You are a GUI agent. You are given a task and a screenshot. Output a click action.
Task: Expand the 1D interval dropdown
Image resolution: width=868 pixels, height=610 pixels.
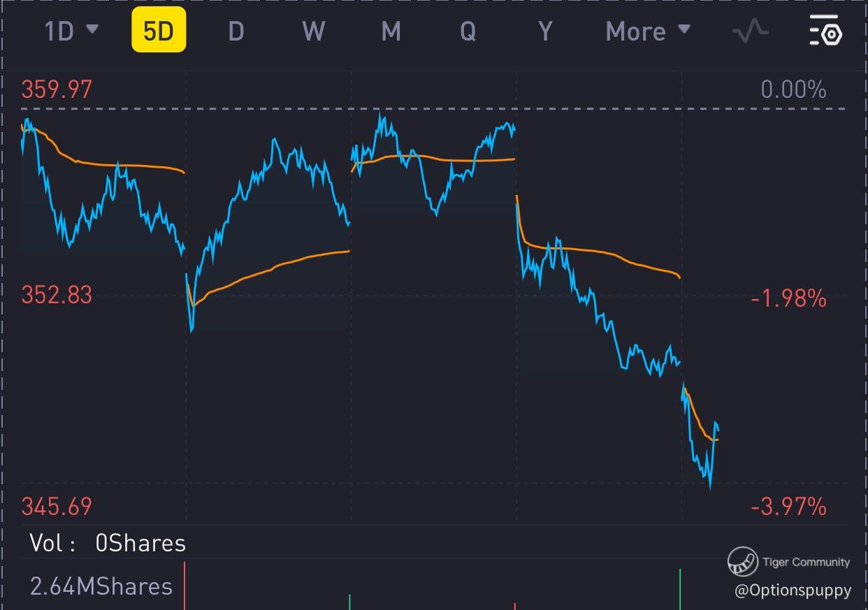point(71,31)
